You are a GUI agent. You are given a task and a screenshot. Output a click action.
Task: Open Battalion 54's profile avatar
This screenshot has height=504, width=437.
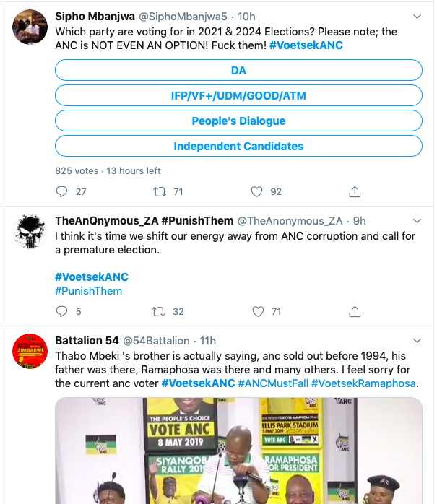pyautogui.click(x=30, y=352)
